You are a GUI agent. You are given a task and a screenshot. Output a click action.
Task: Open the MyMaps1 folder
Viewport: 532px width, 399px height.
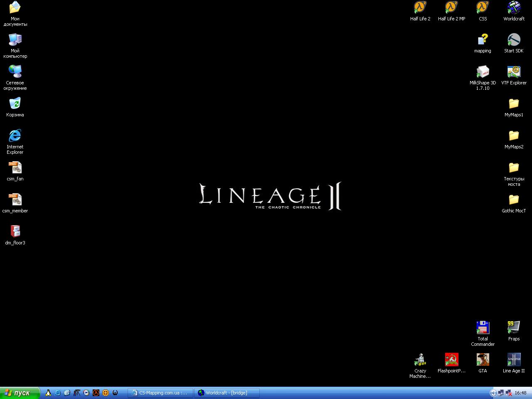point(514,107)
